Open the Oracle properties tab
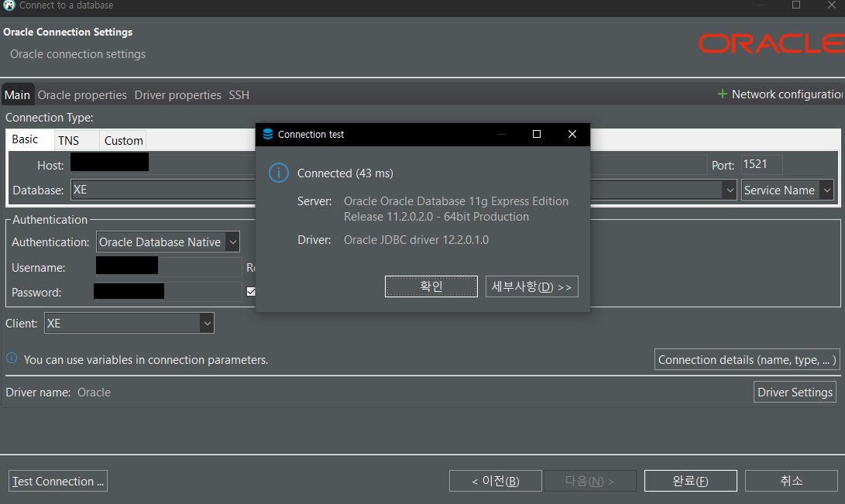The height and width of the screenshot is (504, 845). (x=82, y=95)
